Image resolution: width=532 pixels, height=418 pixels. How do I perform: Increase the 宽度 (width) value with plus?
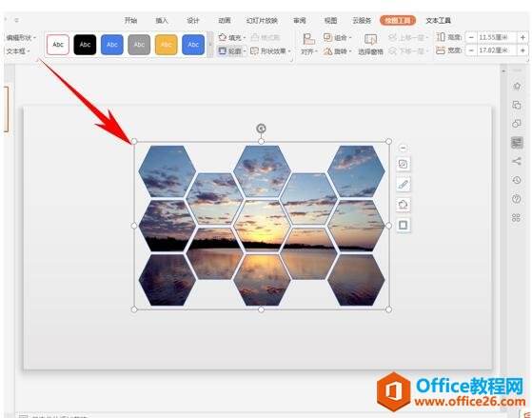[522, 50]
